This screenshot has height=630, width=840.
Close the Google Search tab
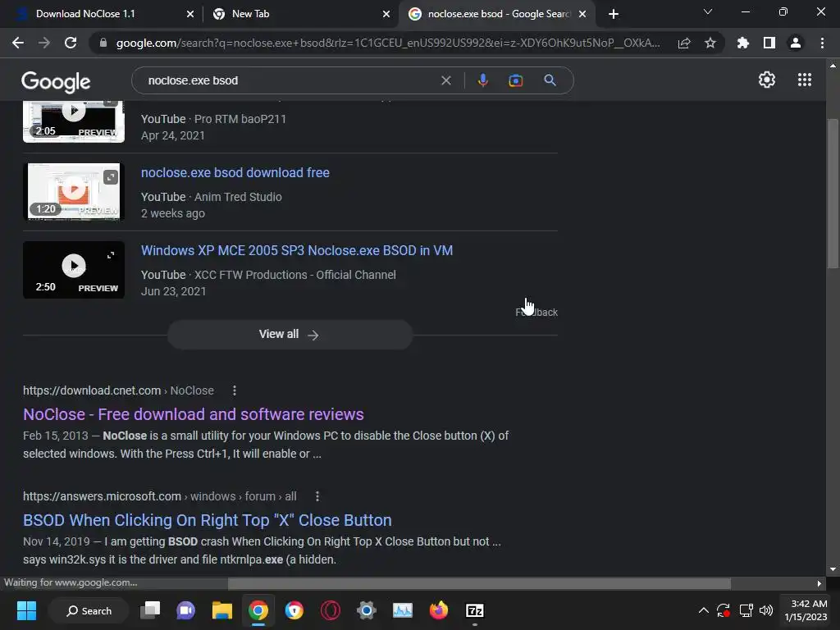click(582, 15)
